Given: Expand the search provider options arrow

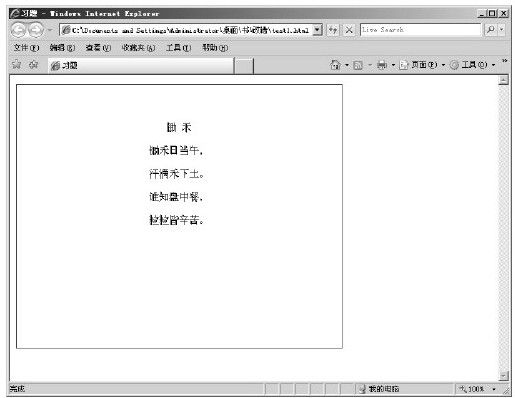Looking at the screenshot, I should click(x=502, y=30).
